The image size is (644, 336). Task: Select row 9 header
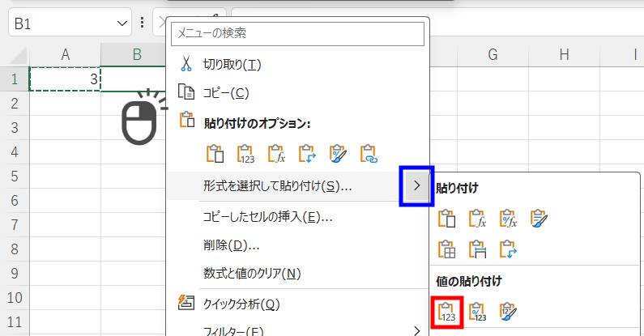click(x=15, y=273)
